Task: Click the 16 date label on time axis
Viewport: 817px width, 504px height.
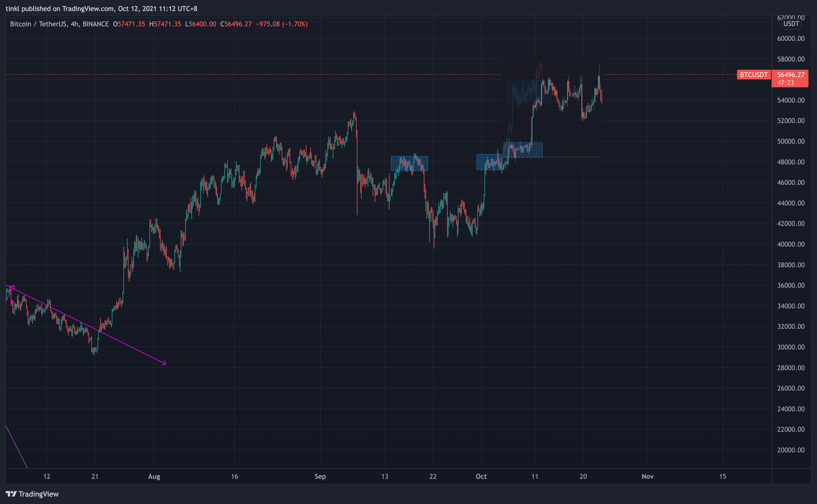Action: coord(235,476)
